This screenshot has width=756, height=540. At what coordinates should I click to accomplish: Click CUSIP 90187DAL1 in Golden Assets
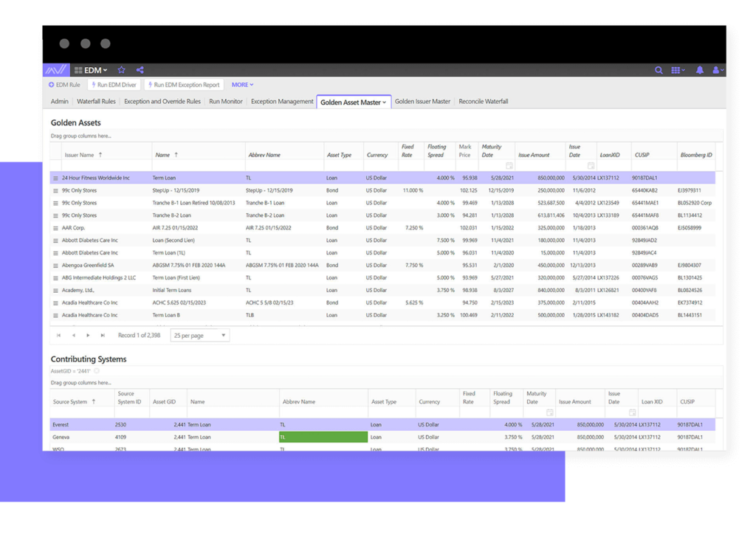644,179
